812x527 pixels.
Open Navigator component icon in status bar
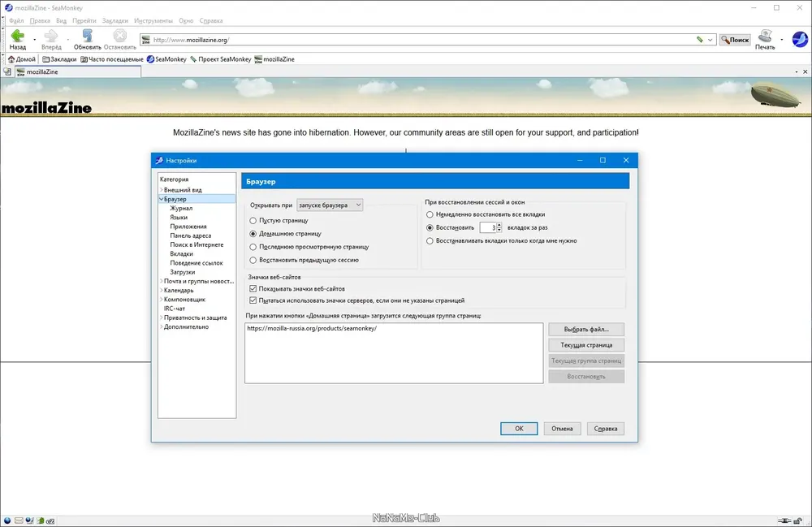[7, 521]
